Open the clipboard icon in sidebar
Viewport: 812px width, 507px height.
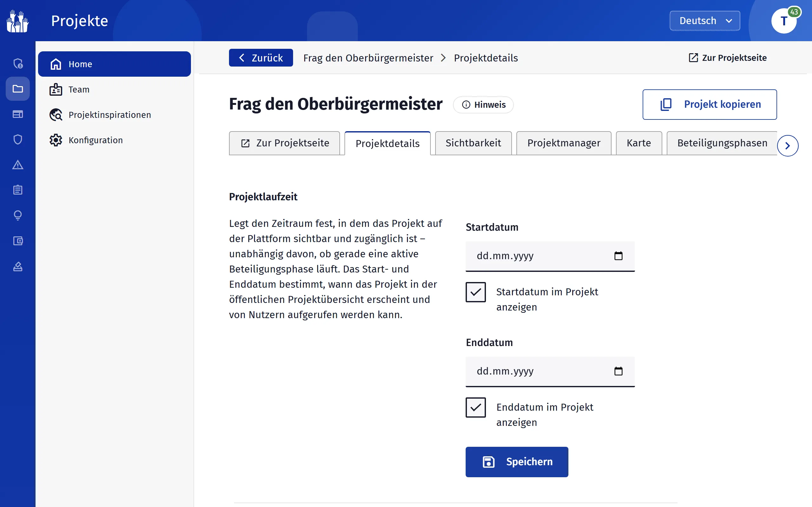click(18, 190)
